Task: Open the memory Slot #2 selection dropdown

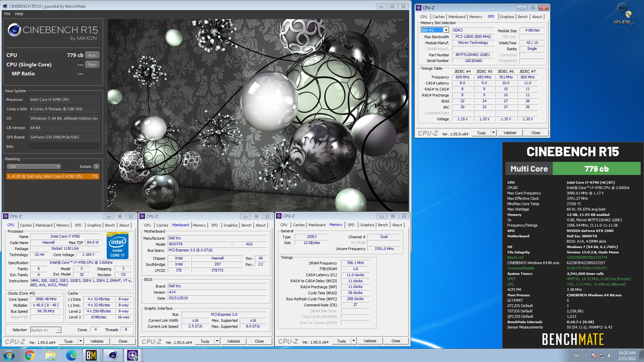Action: click(446, 30)
